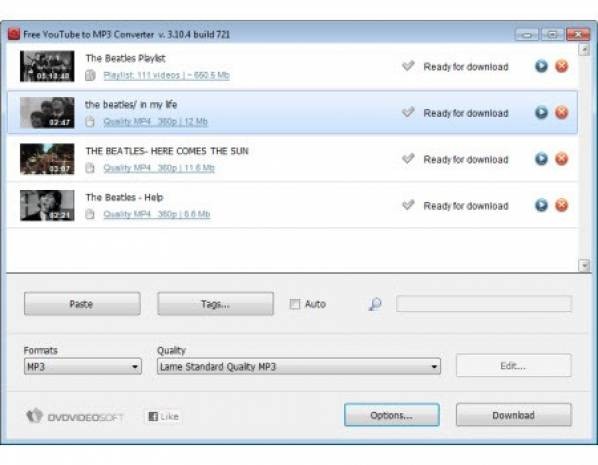Viewport: 598px width, 465px height.
Task: Click playlist file icon under The Beatles Playlist
Action: click(90, 75)
